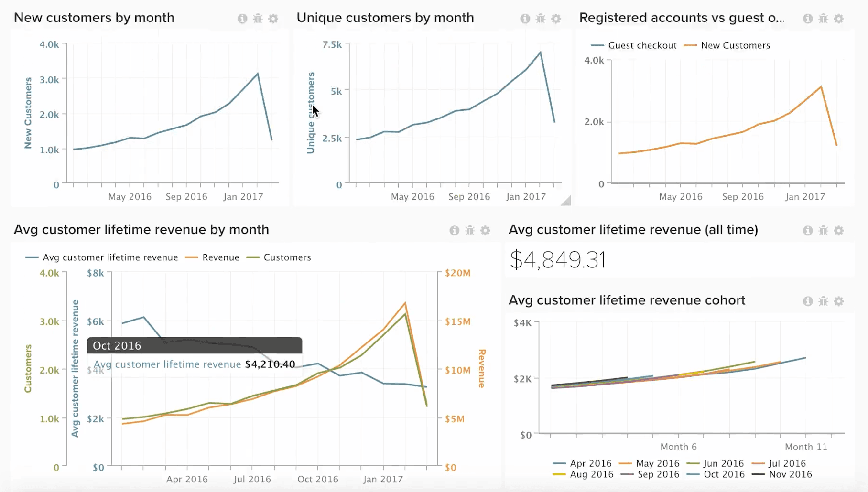The height and width of the screenshot is (492, 868).
Task: Show info for lifetime revenue (all time)
Action: point(808,231)
